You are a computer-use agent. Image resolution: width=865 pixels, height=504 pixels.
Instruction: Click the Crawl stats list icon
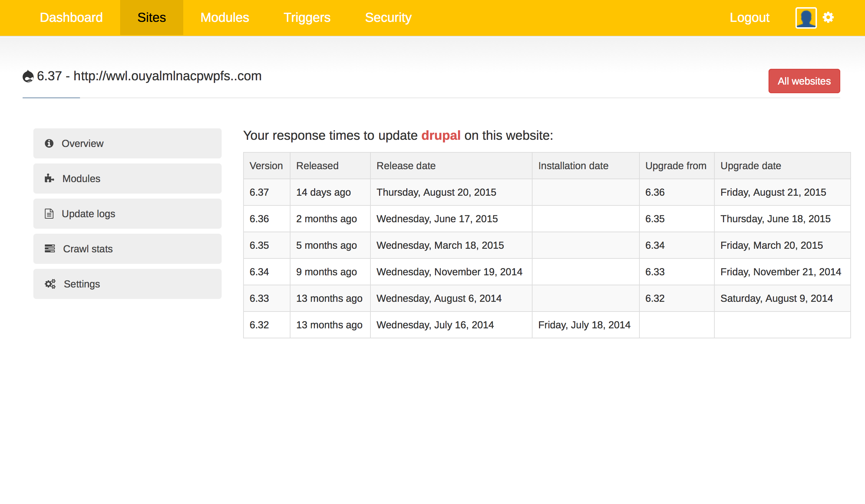[50, 248]
